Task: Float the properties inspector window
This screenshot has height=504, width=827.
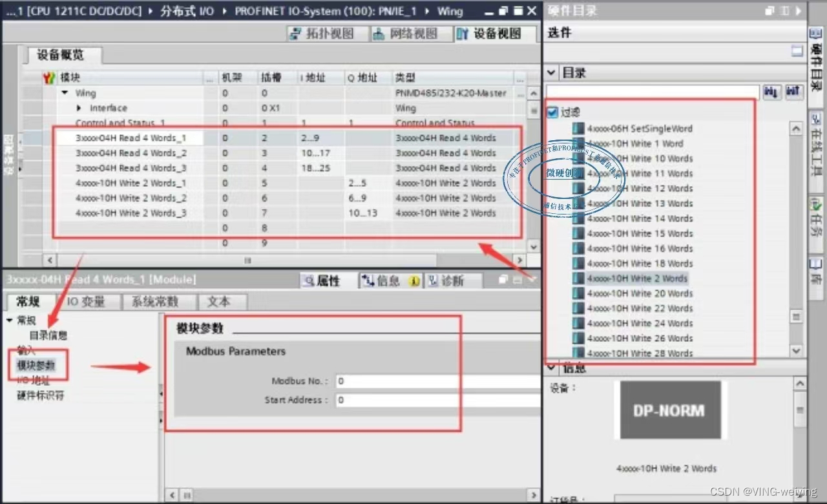Action: click(504, 280)
